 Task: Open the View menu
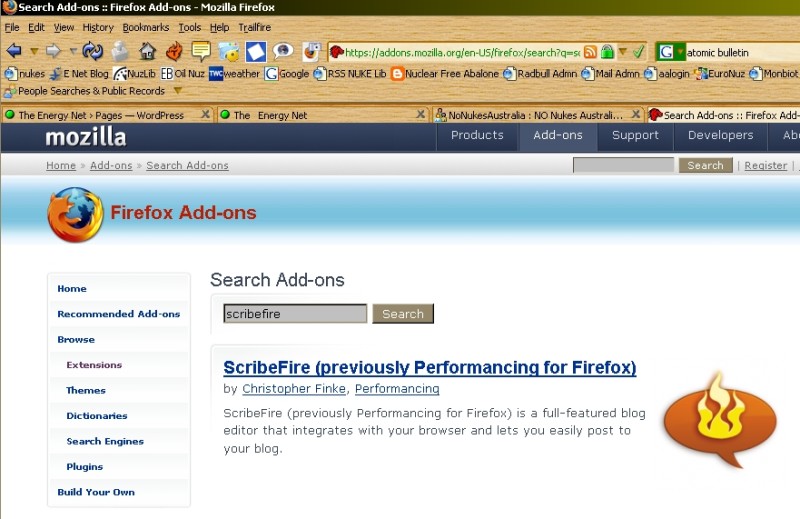(x=64, y=27)
